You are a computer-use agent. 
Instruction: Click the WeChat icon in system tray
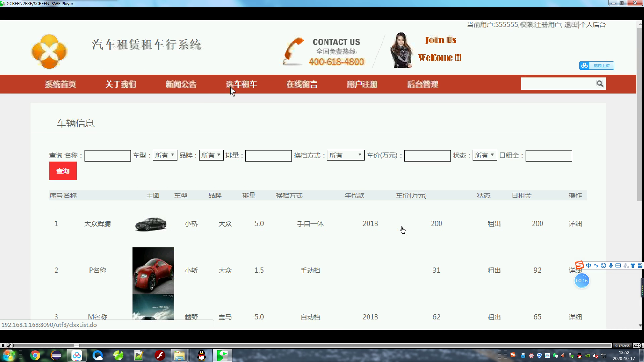point(555,356)
